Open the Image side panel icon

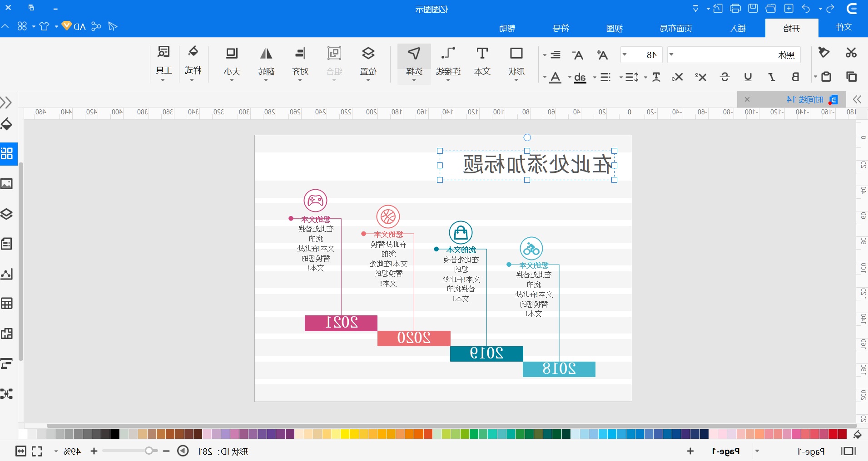7,184
